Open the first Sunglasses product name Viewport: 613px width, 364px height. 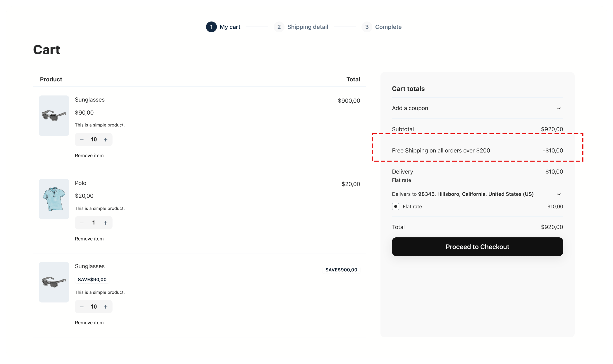pos(90,100)
